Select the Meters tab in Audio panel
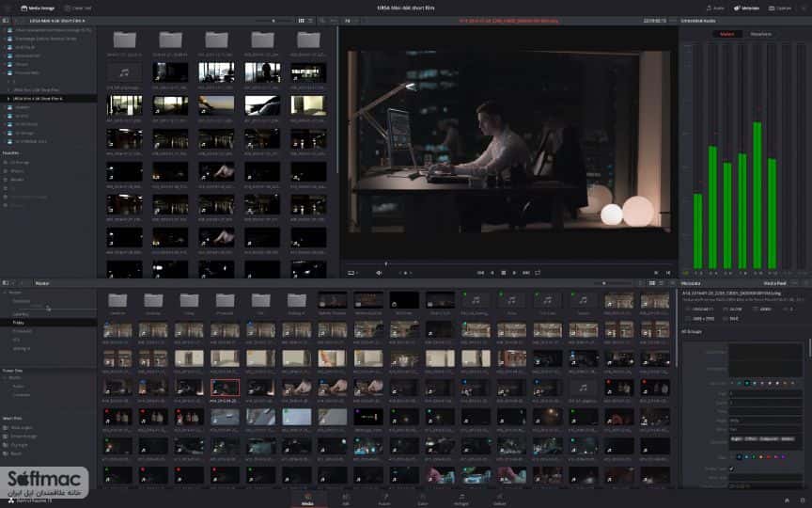This screenshot has width=812, height=508. pos(726,34)
